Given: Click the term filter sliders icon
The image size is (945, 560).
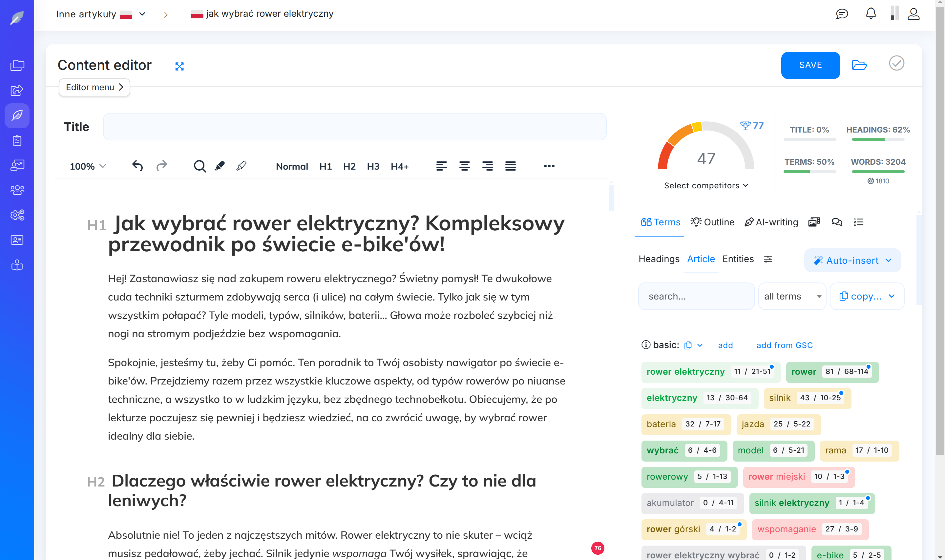Looking at the screenshot, I should (x=767, y=259).
